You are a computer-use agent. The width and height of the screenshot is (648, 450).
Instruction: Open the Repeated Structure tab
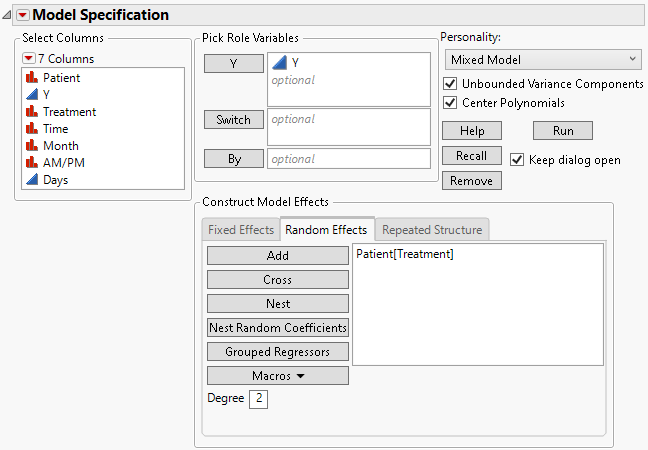(x=432, y=230)
